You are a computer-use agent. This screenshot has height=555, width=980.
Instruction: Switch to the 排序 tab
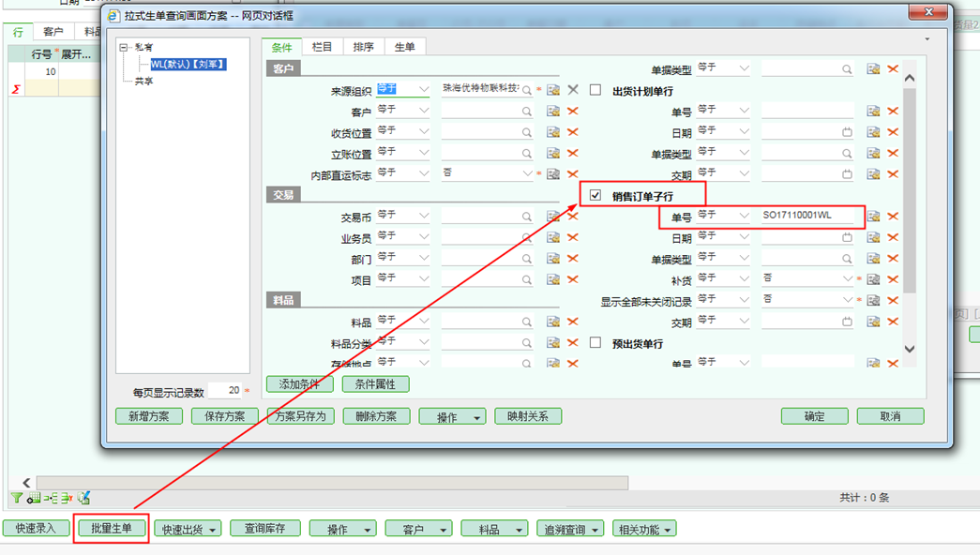tap(363, 47)
